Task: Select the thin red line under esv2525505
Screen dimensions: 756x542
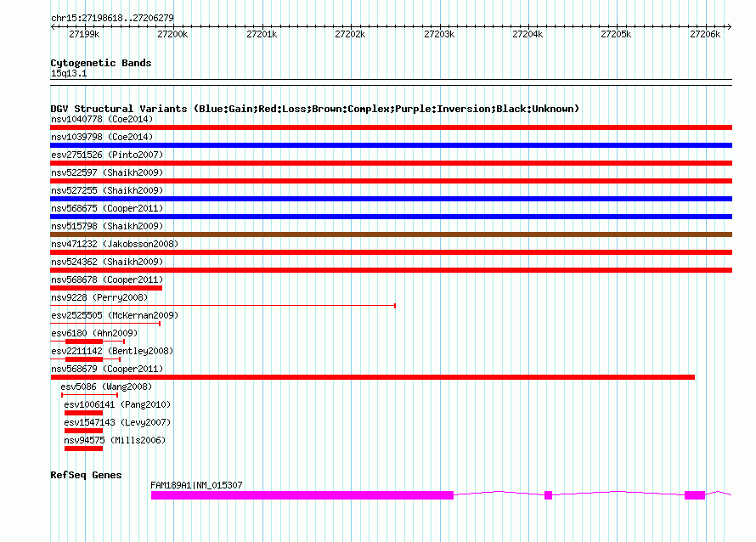Action: coord(105,324)
